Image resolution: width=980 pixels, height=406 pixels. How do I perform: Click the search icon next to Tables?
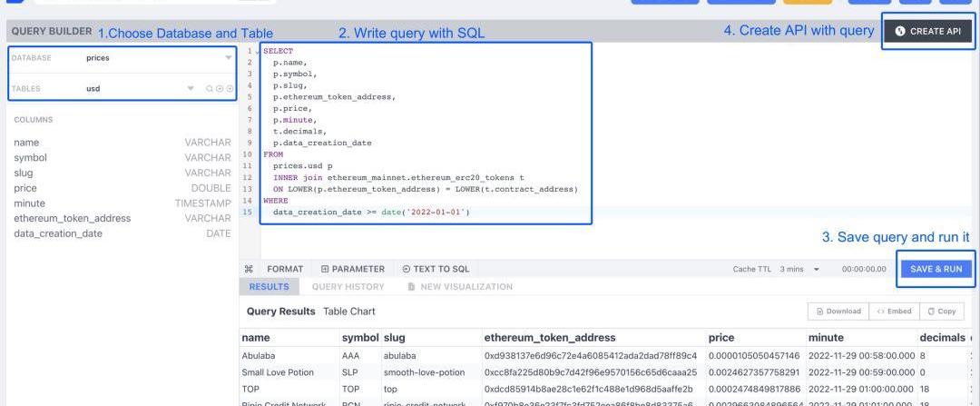click(x=210, y=89)
